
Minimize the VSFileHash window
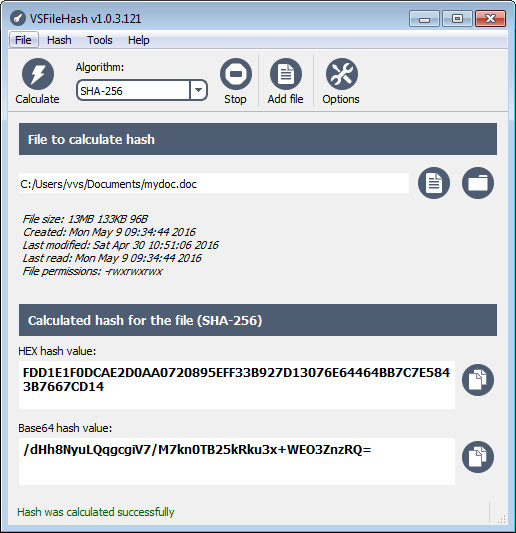coord(424,18)
